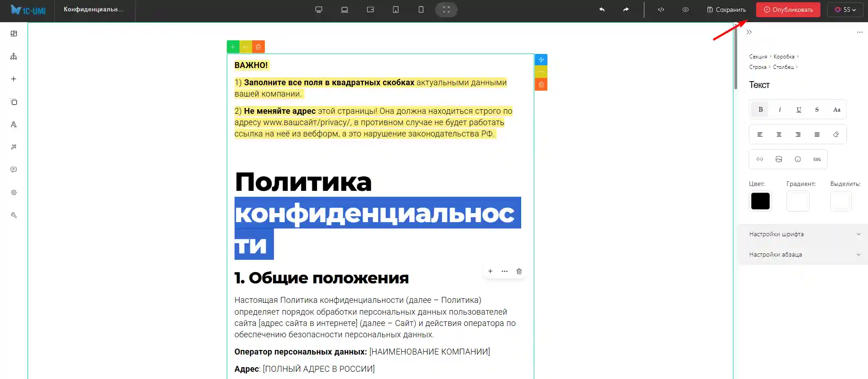
Task: Open the magic wand tool in sidebar
Action: (x=14, y=147)
